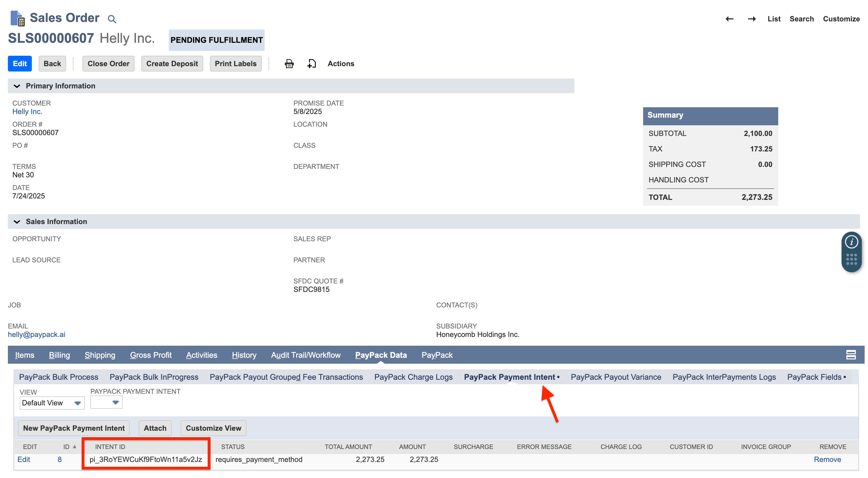The width and height of the screenshot is (868, 478).
Task: Open the PayPack Charge Logs subtab
Action: 413,377
